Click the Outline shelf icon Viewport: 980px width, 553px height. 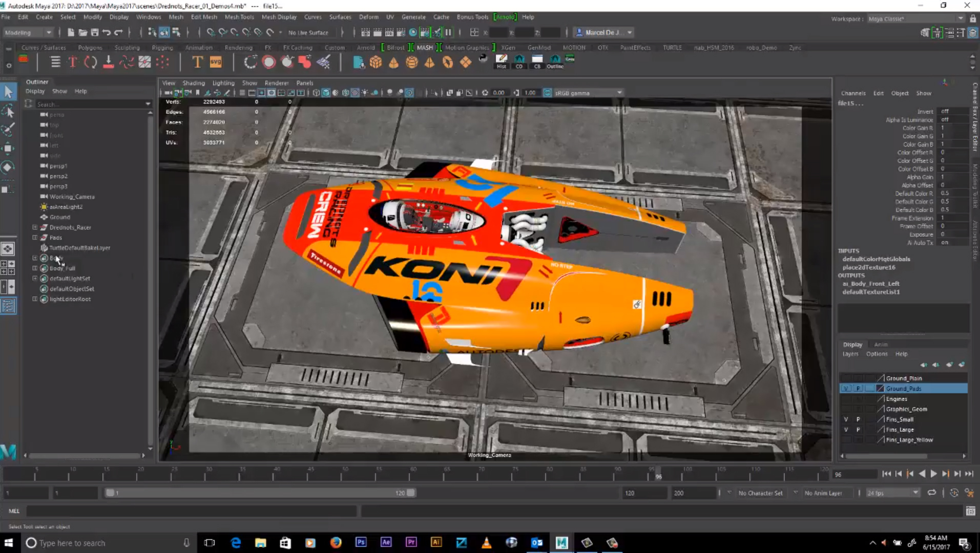tap(555, 61)
